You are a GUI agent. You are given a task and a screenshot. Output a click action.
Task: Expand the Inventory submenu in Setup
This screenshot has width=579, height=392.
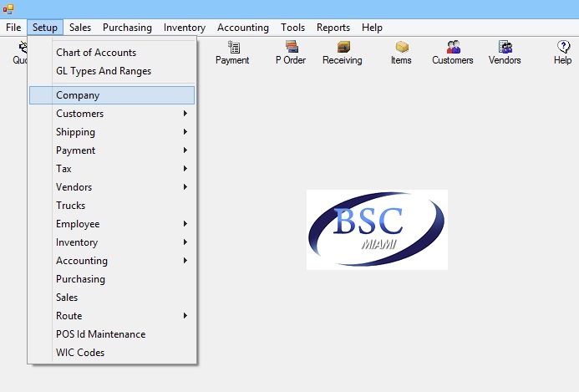coord(112,242)
